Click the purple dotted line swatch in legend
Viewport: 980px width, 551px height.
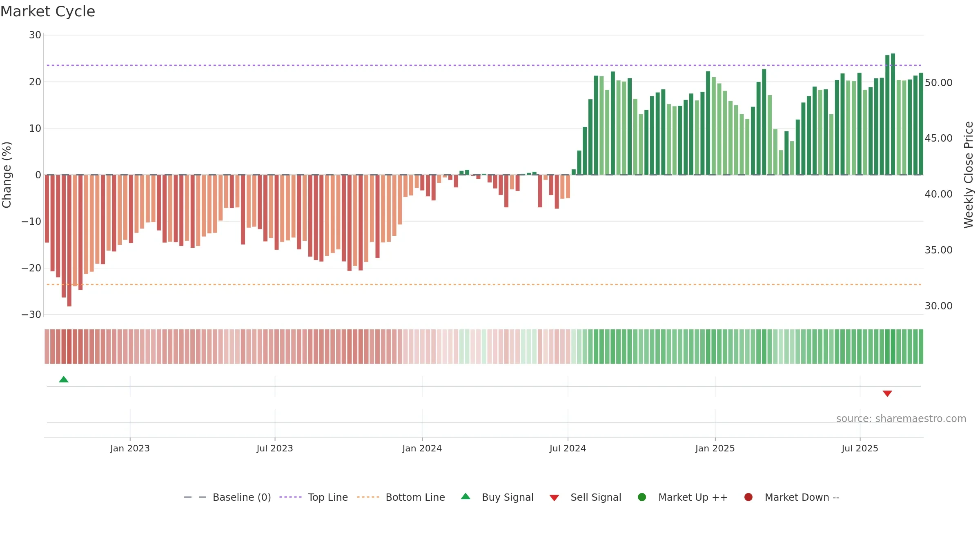pos(290,497)
